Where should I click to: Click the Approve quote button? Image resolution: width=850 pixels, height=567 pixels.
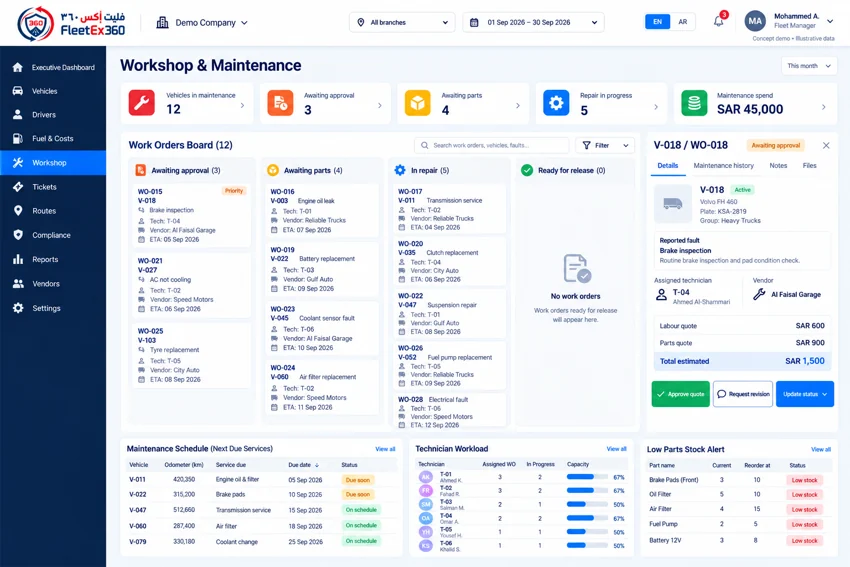pos(680,394)
